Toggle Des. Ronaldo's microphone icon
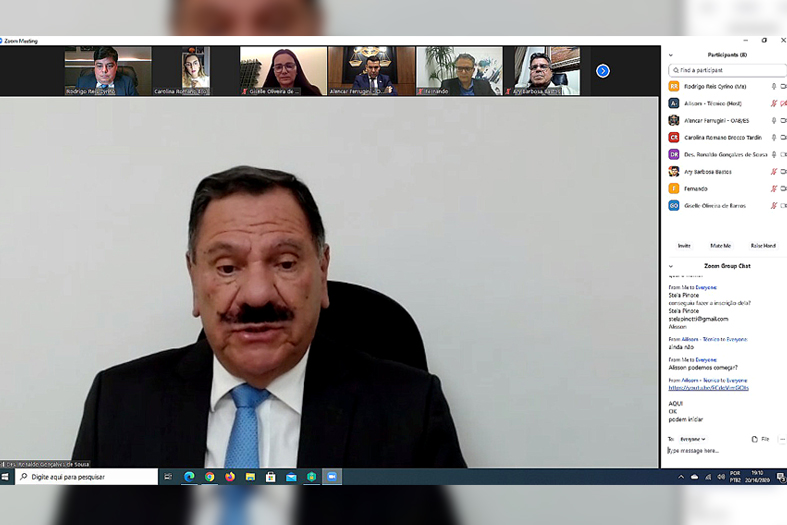 [774, 155]
